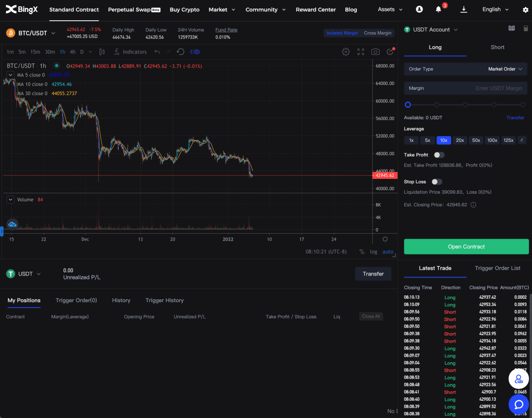Open the candlestick chart style icon

click(x=102, y=52)
